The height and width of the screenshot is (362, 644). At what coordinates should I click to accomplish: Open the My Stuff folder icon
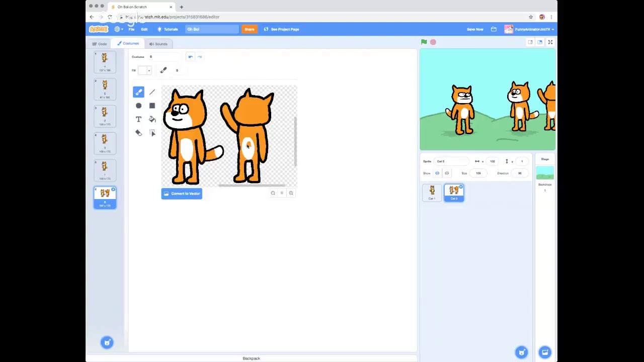click(x=494, y=29)
